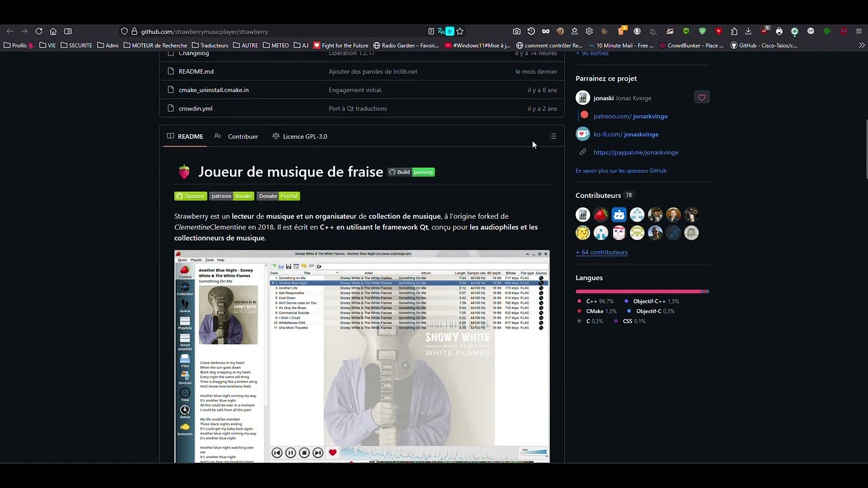Open the 10 Minute Mail bookmark
This screenshot has height=488, width=868.
[x=620, y=45]
